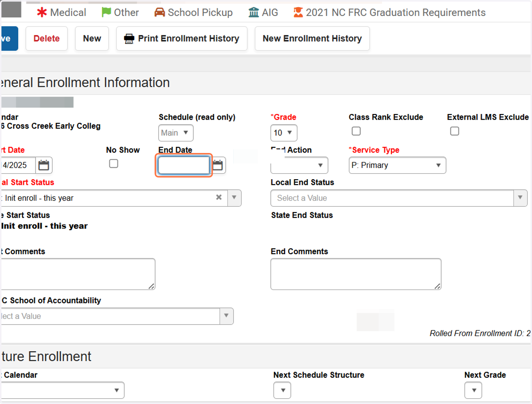This screenshot has width=532, height=404.
Task: Toggle the External LMS Exclude checkbox
Action: (454, 131)
